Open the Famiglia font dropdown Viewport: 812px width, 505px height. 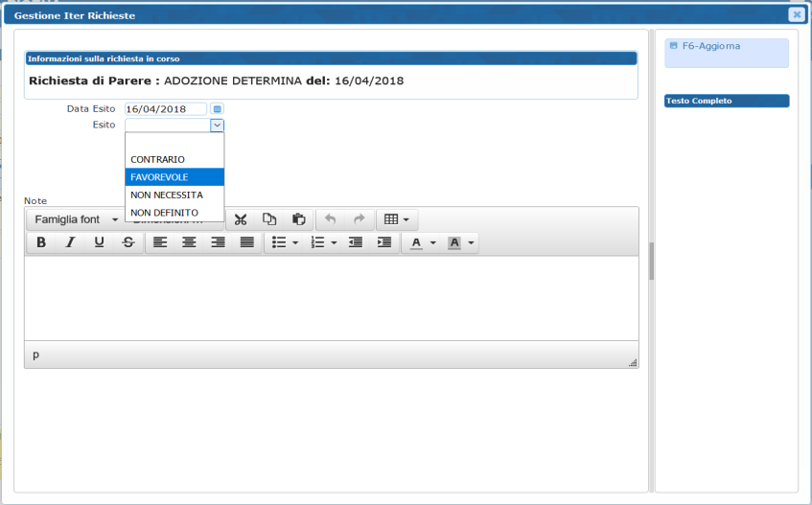pyautogui.click(x=76, y=219)
